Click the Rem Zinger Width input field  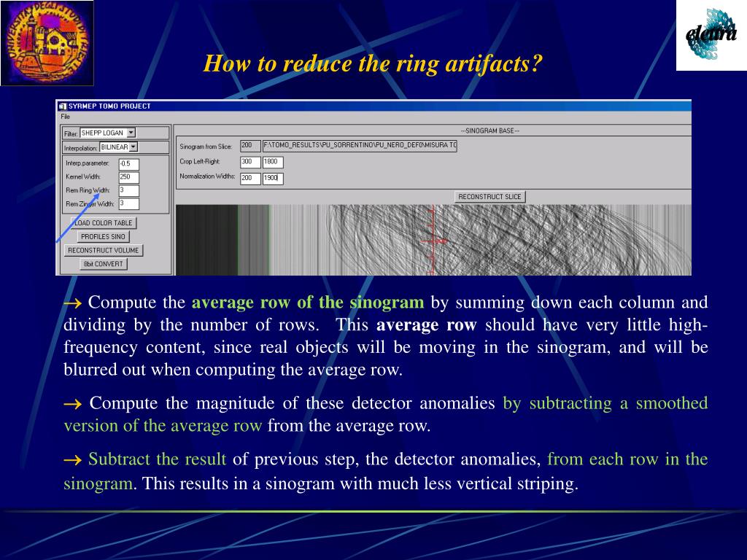tap(128, 204)
